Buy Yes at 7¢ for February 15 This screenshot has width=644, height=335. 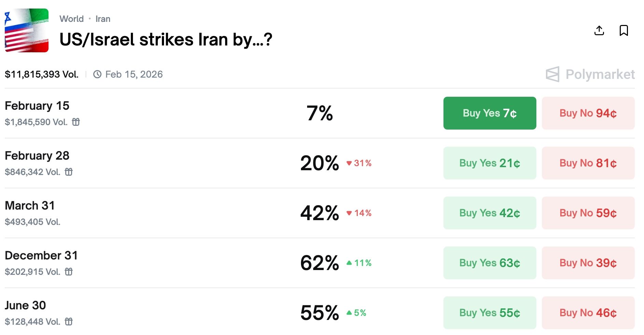tap(490, 113)
